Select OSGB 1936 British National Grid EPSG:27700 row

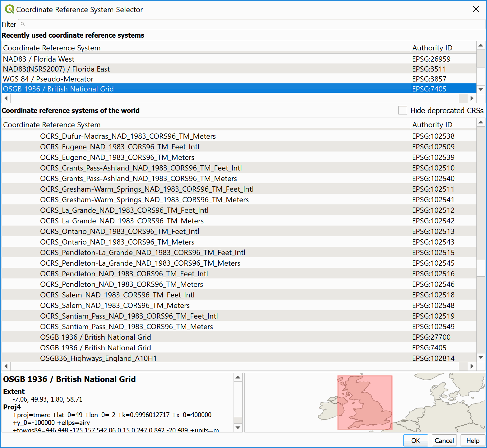tap(95, 337)
